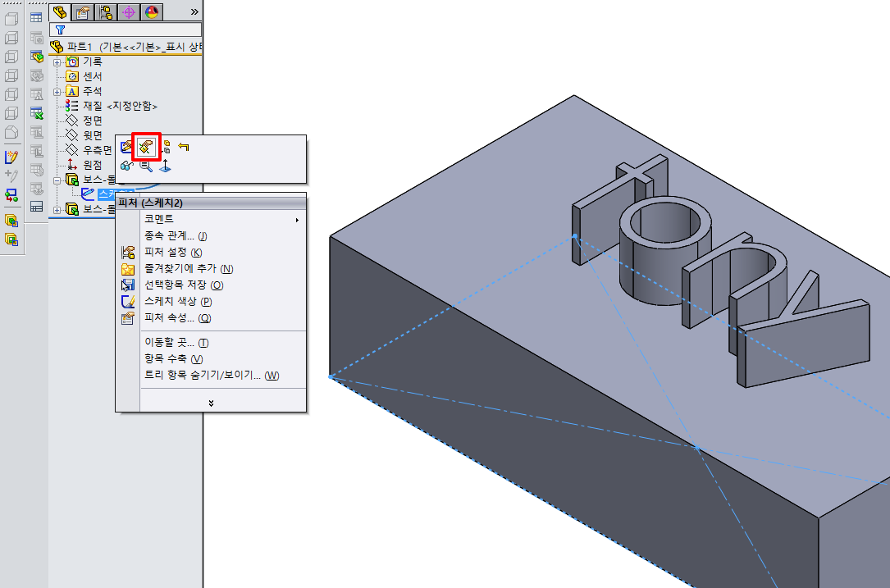Open the PropertyManager tab icon at panel top
Viewport: 890px width, 588px height.
83,11
